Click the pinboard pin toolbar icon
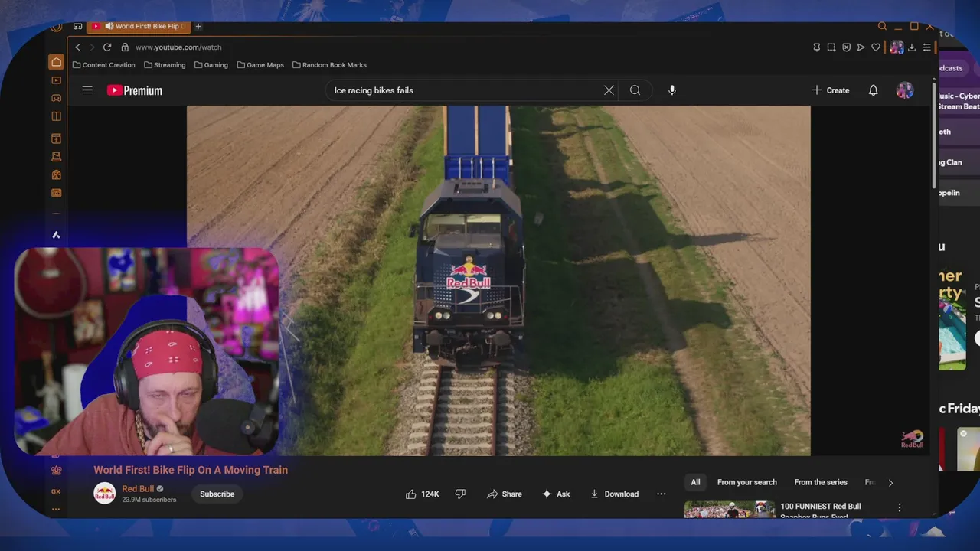980x551 pixels. click(817, 47)
